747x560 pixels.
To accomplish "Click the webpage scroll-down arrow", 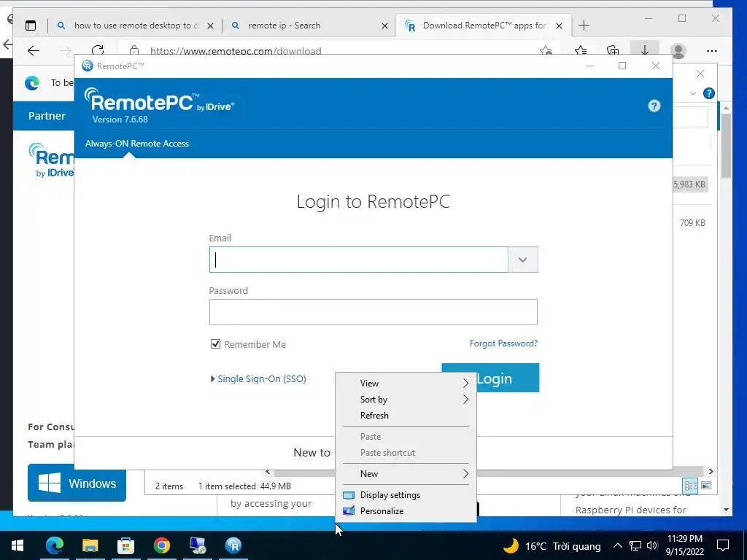I will (726, 510).
